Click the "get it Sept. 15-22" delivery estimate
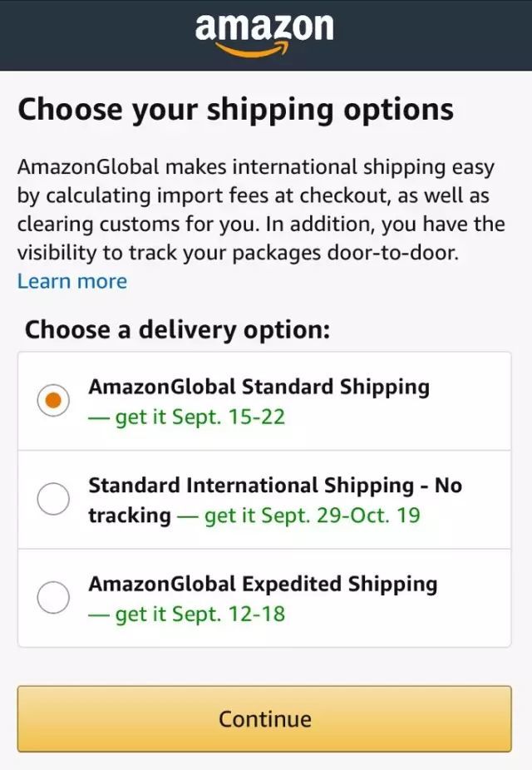This screenshot has height=770, width=532. (199, 417)
